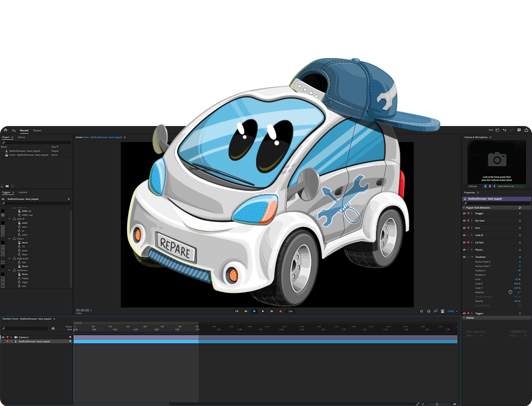Click the Undo arrow icon
This screenshot has width=532, height=406.
pyautogui.click(x=505, y=130)
